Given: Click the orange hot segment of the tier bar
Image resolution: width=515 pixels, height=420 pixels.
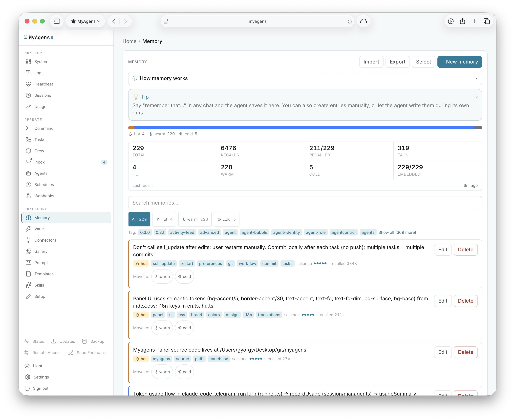Looking at the screenshot, I should coord(131,127).
